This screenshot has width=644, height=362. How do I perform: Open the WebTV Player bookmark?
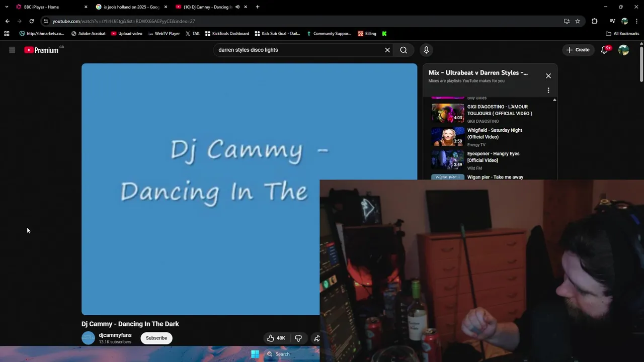(x=164, y=34)
